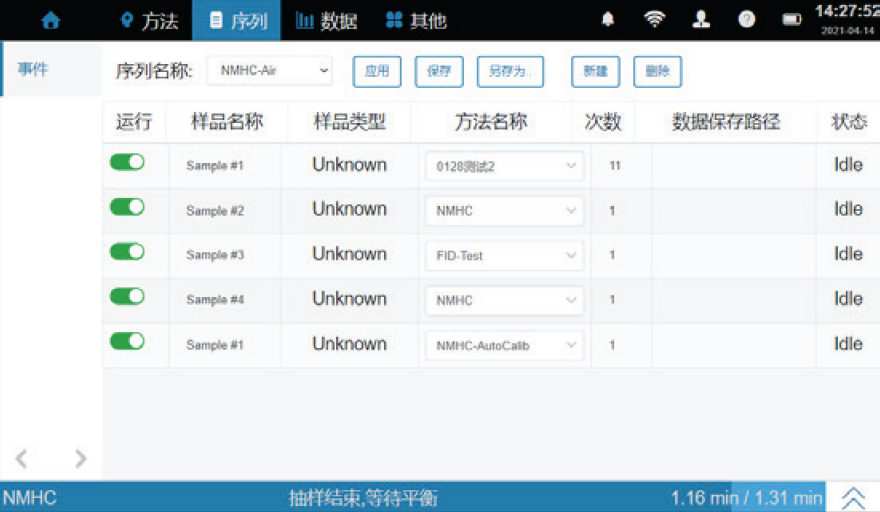Go to previous page left arrow
The image size is (880, 512).
(21, 459)
